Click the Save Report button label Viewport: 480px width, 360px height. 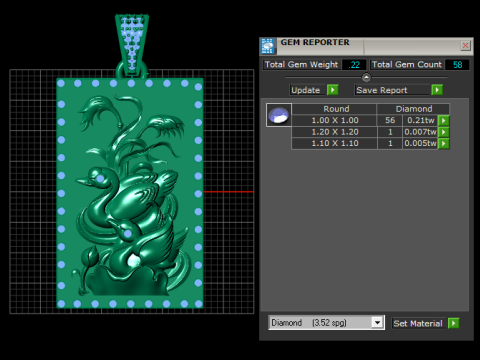[x=382, y=90]
